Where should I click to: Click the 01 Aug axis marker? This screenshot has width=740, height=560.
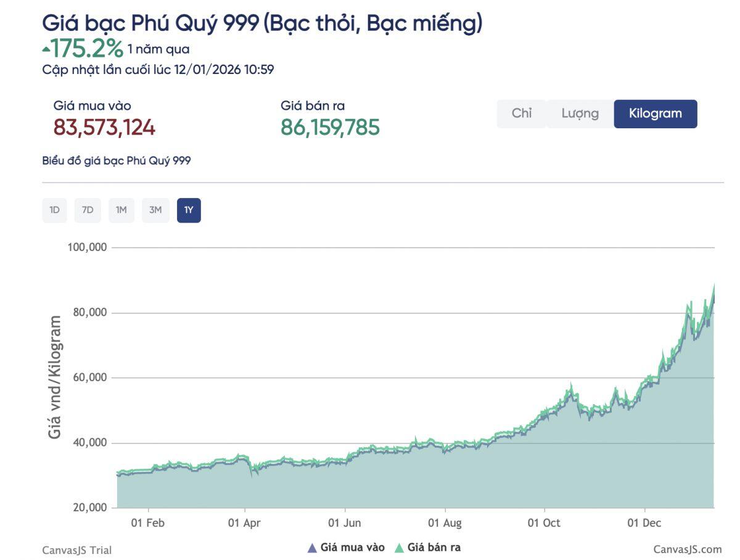(x=445, y=523)
